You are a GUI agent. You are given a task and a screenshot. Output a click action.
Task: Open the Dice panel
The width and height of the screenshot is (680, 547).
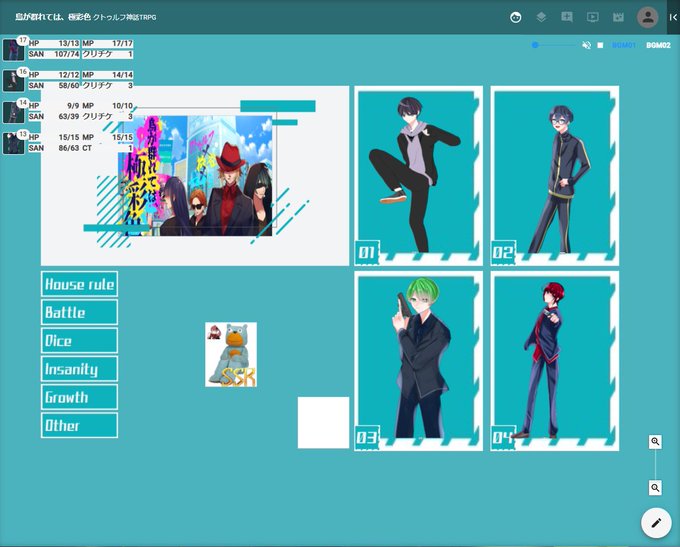(79, 341)
